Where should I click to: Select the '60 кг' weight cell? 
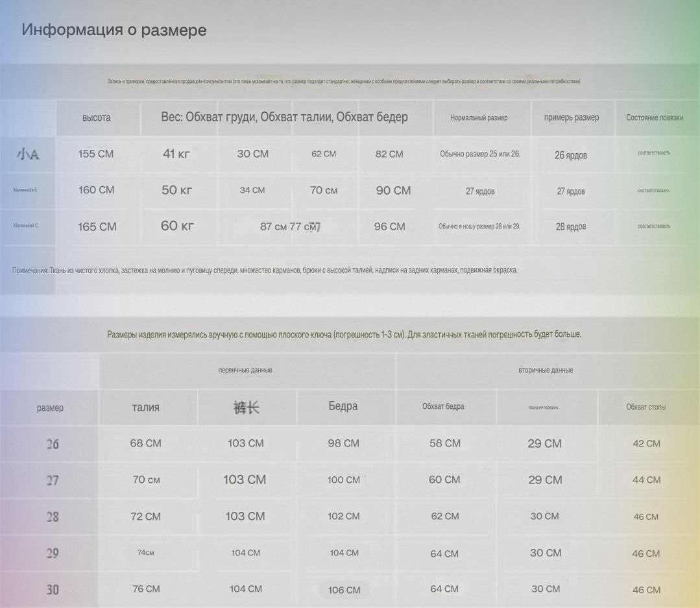[177, 226]
